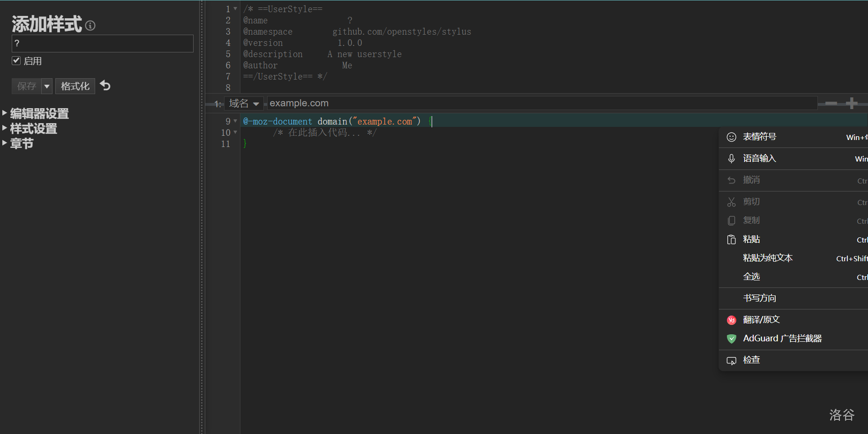Expand the 章节 section
The height and width of the screenshot is (434, 868).
click(22, 143)
